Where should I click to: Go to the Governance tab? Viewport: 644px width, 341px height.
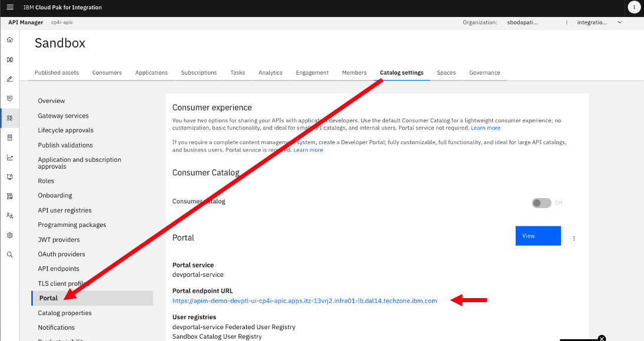click(484, 73)
